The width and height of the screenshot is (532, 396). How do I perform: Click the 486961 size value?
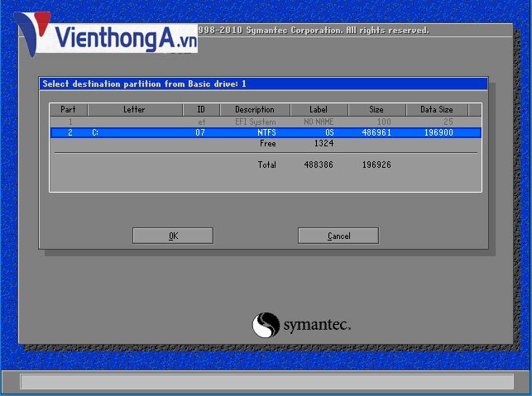point(376,132)
